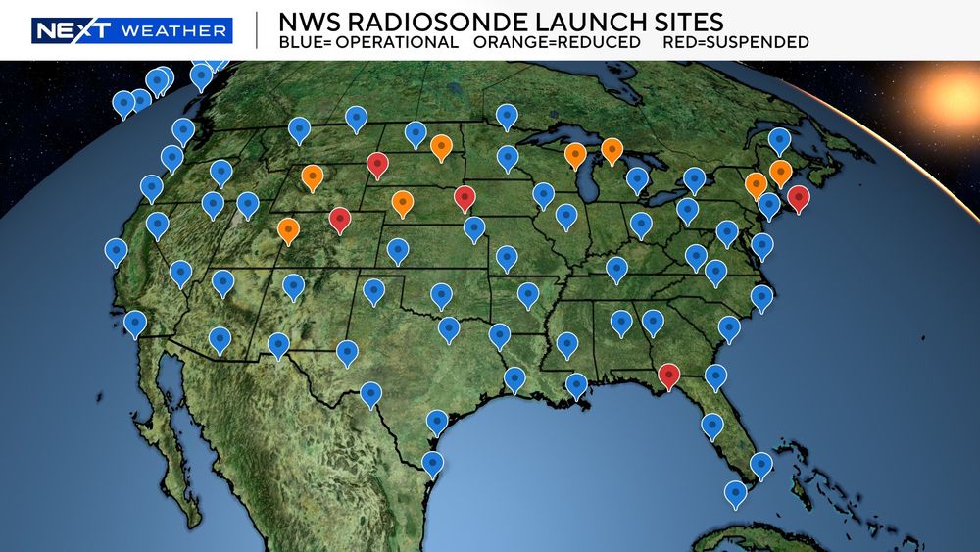The width and height of the screenshot is (980, 552).
Task: Select the blue pin on the central California coast
Action: tap(116, 253)
